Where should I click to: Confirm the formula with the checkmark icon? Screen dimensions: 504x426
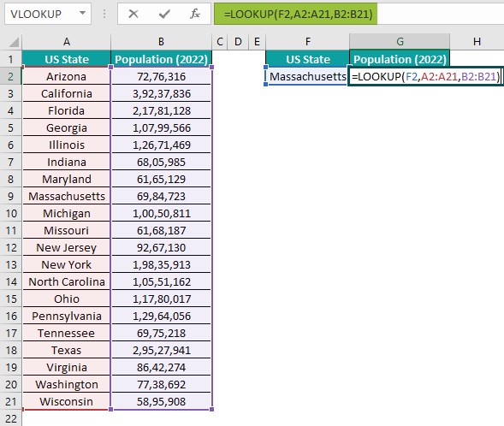click(x=164, y=14)
